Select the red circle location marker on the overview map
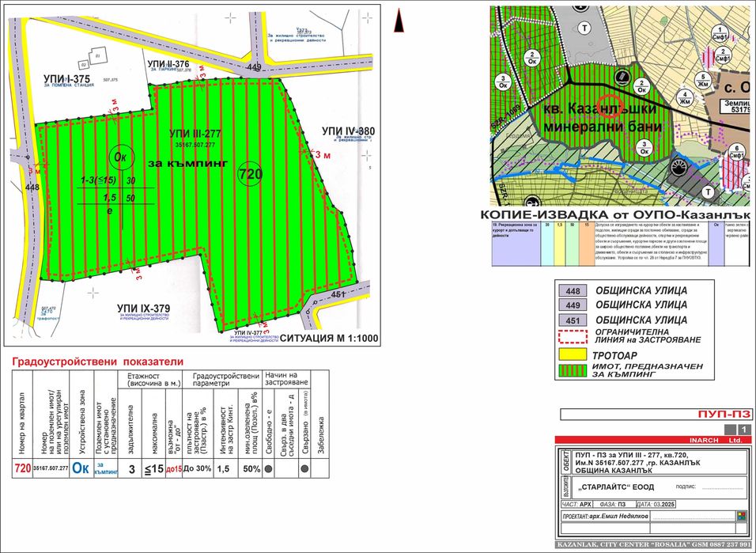 (x=610, y=104)
